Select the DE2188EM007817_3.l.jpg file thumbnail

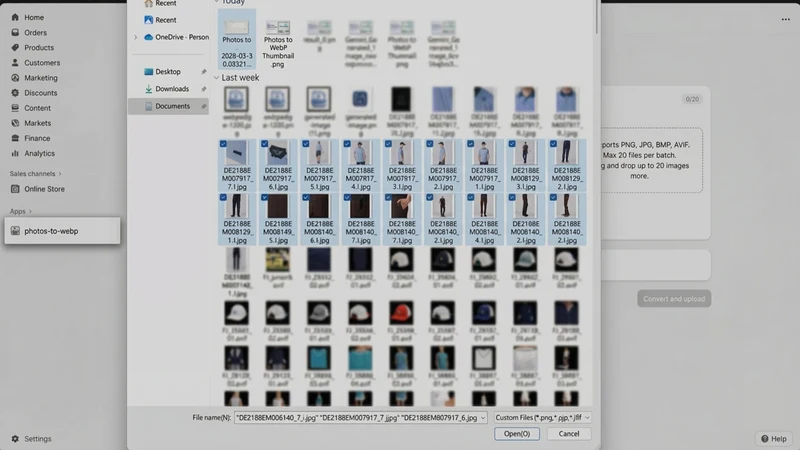click(402, 165)
